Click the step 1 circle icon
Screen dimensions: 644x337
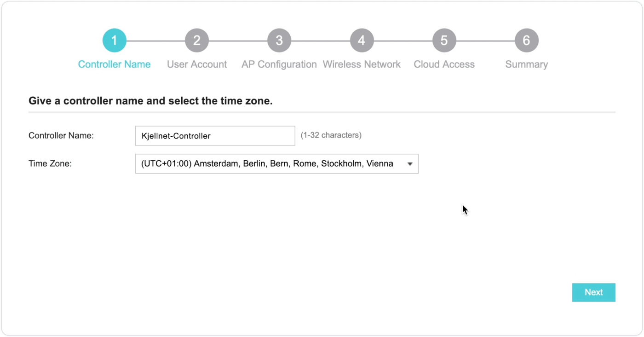click(114, 41)
